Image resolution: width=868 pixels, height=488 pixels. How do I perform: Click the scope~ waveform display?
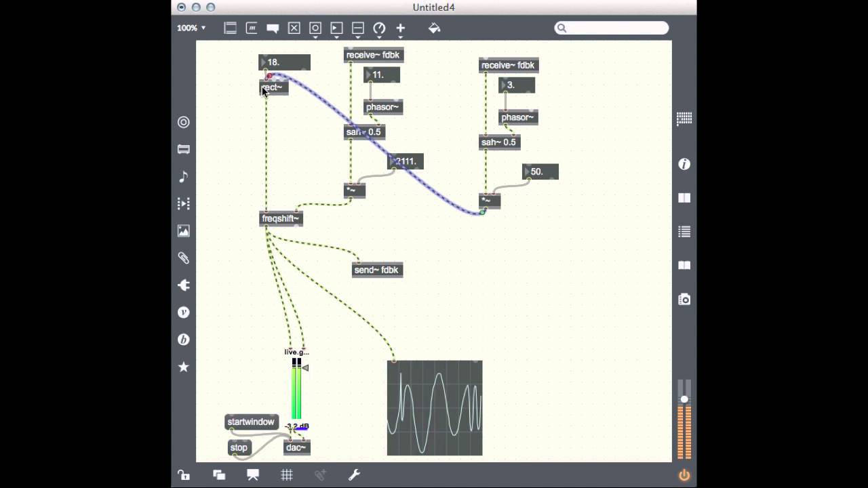tap(435, 408)
